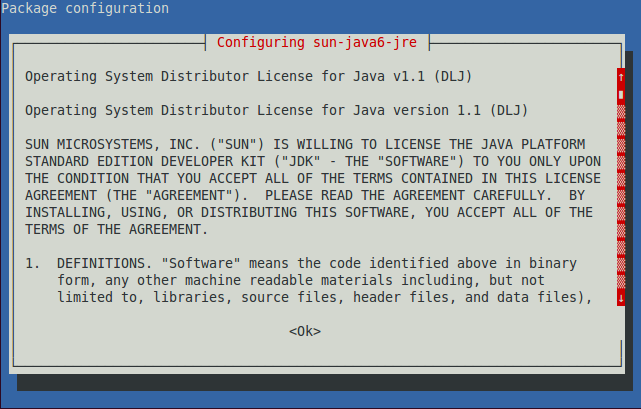Click the line "Operating System Distributor License for Java v1.1 (DLJ)"
This screenshot has width=641, height=409.
click(x=249, y=76)
